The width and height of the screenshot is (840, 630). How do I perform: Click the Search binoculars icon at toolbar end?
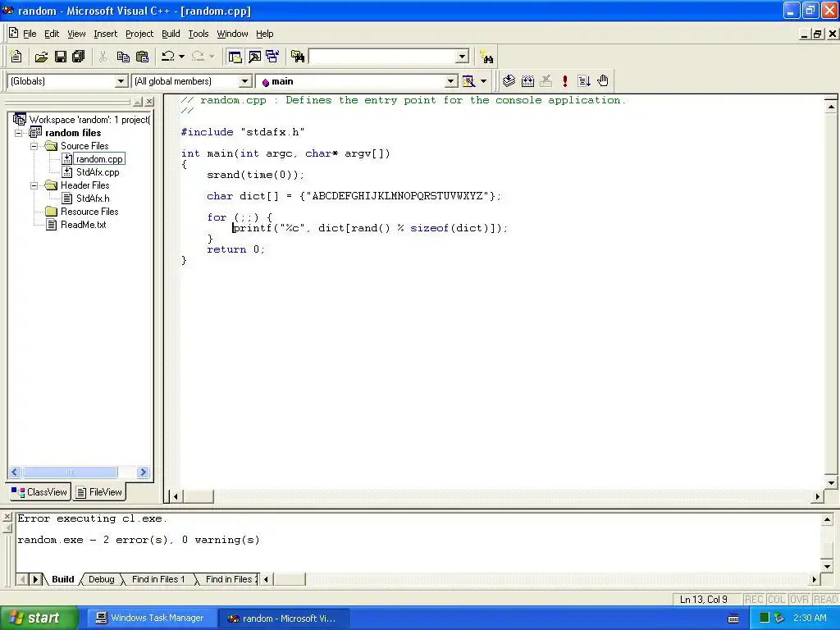(x=487, y=57)
